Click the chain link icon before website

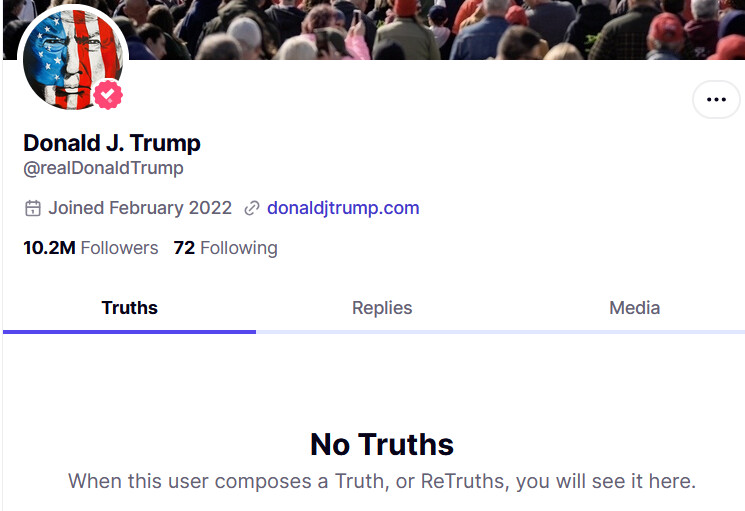click(x=251, y=208)
